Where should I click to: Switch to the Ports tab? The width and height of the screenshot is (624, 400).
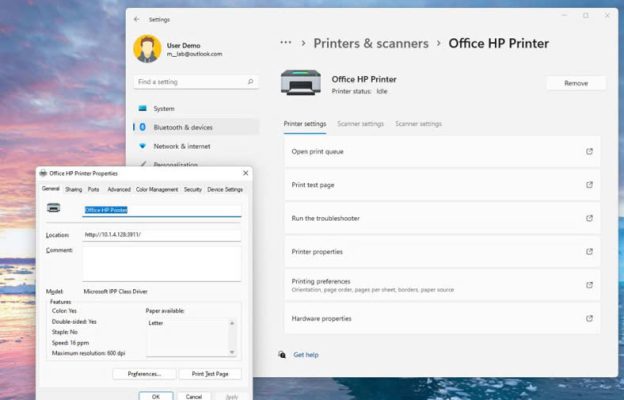click(94, 189)
